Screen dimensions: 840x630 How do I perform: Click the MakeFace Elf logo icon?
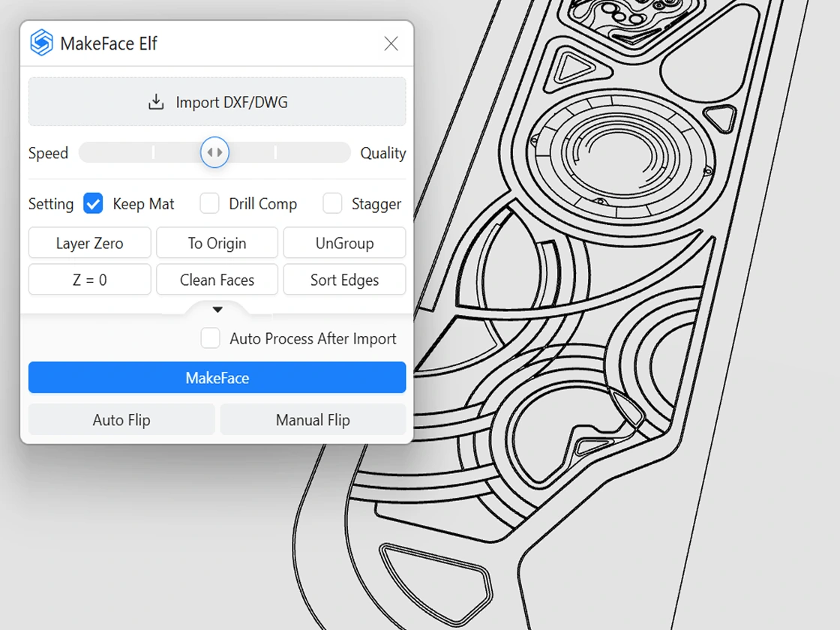(41, 43)
